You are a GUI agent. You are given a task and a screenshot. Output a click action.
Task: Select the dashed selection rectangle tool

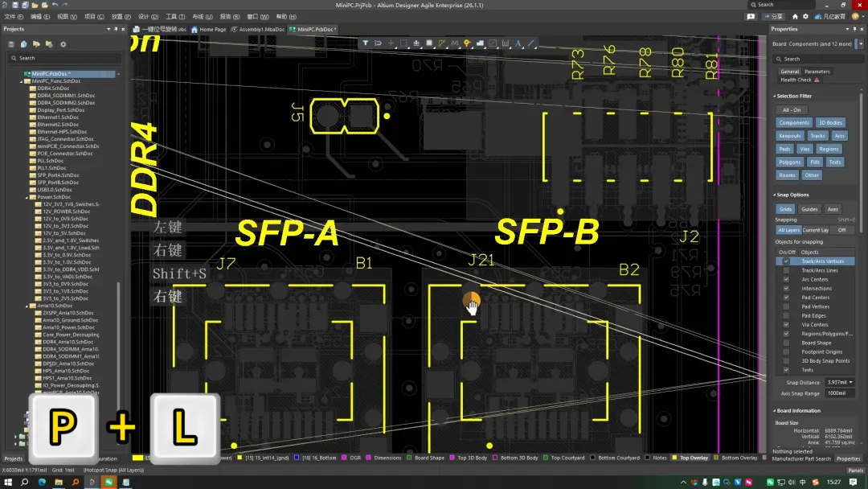click(403, 43)
